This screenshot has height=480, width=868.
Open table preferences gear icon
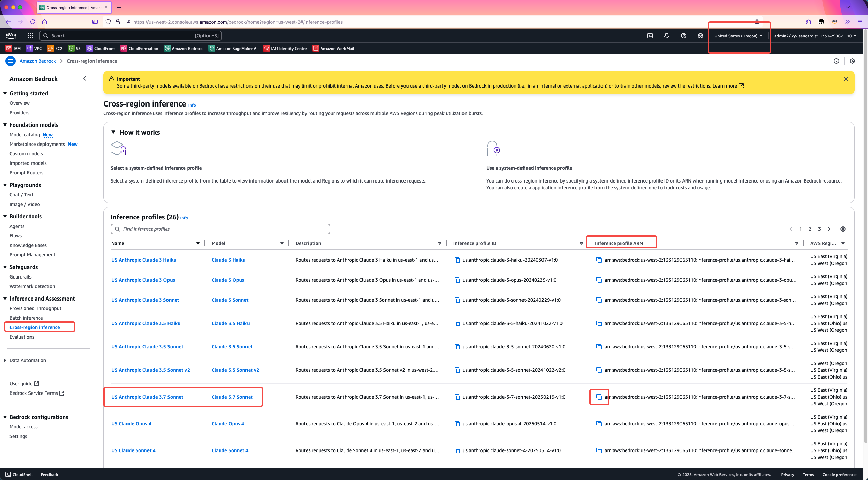[x=843, y=229]
